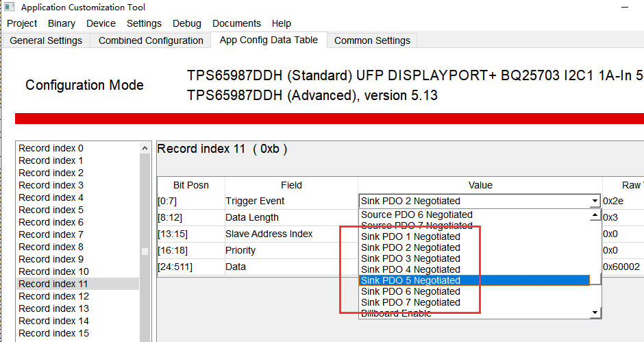Select Record index 7
The image size is (644, 342).
[x=77, y=234]
